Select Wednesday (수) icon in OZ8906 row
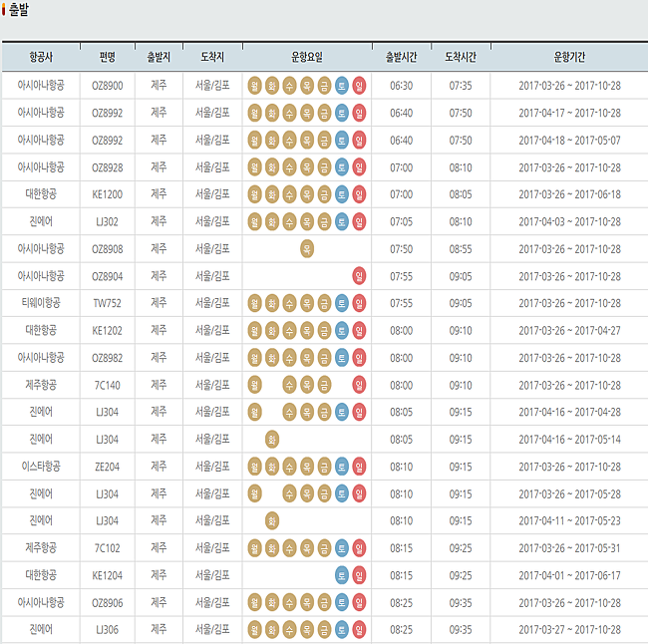 [289, 603]
